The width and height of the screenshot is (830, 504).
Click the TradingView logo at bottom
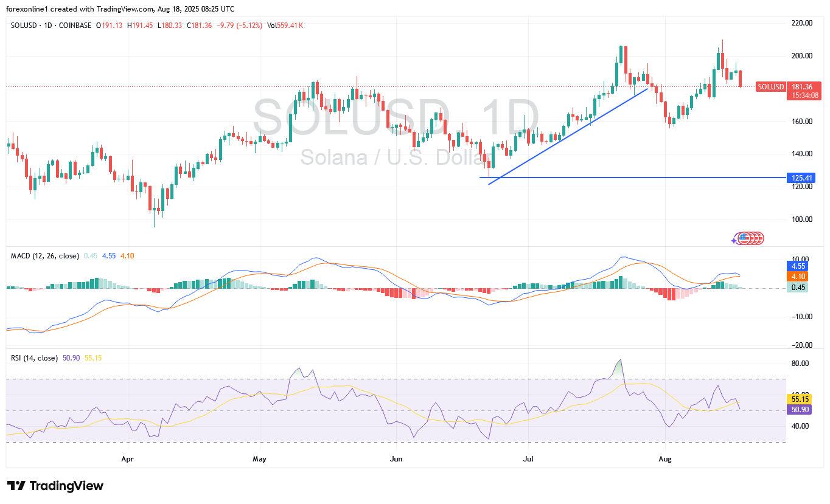point(55,486)
